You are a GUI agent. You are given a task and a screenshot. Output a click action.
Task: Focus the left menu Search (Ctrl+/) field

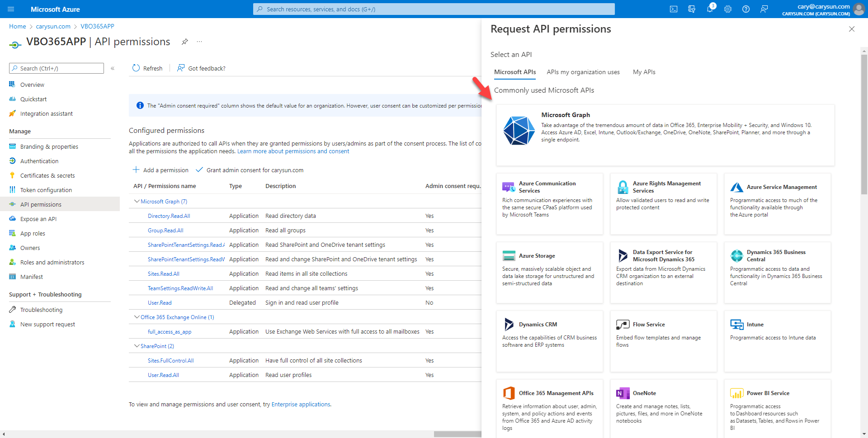tap(57, 68)
